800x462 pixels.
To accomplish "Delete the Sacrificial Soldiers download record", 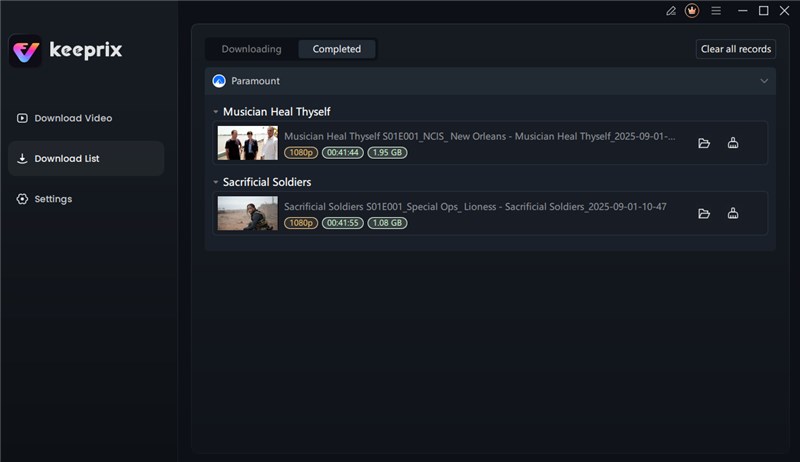I will pyautogui.click(x=733, y=213).
